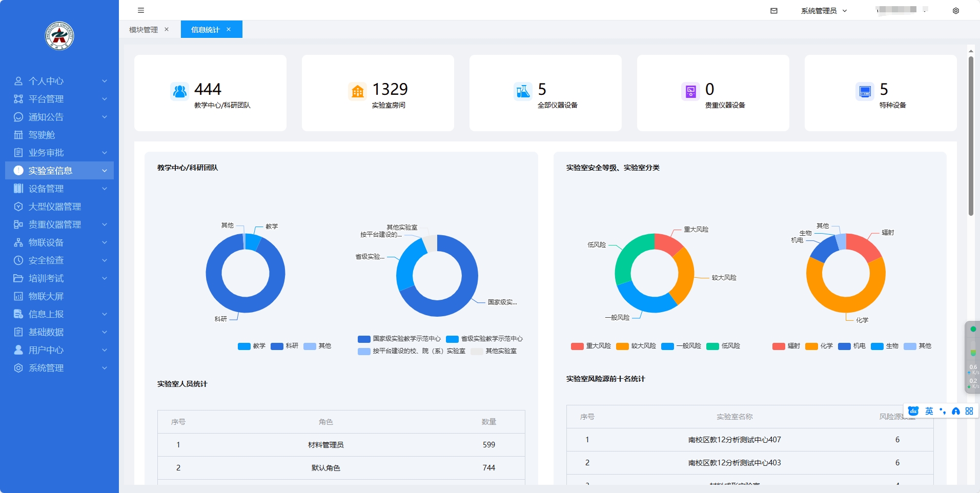
Task: Expand the 个人中心 chevron
Action: click(105, 81)
